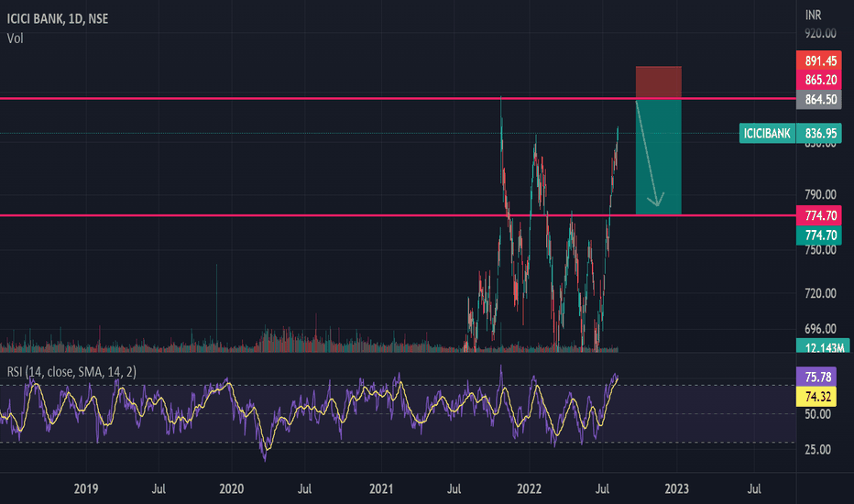Select the green 774.70 target label
The image size is (854, 504).
pos(819,235)
